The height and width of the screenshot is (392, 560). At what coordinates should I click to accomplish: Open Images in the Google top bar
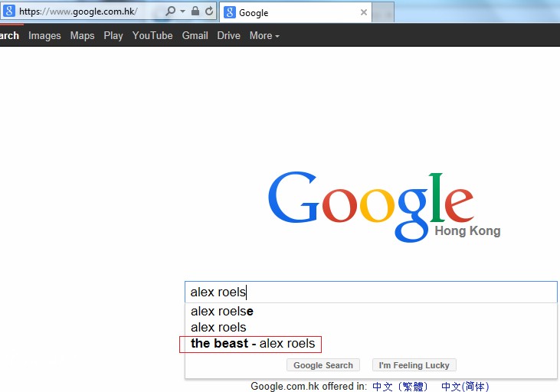tap(44, 36)
